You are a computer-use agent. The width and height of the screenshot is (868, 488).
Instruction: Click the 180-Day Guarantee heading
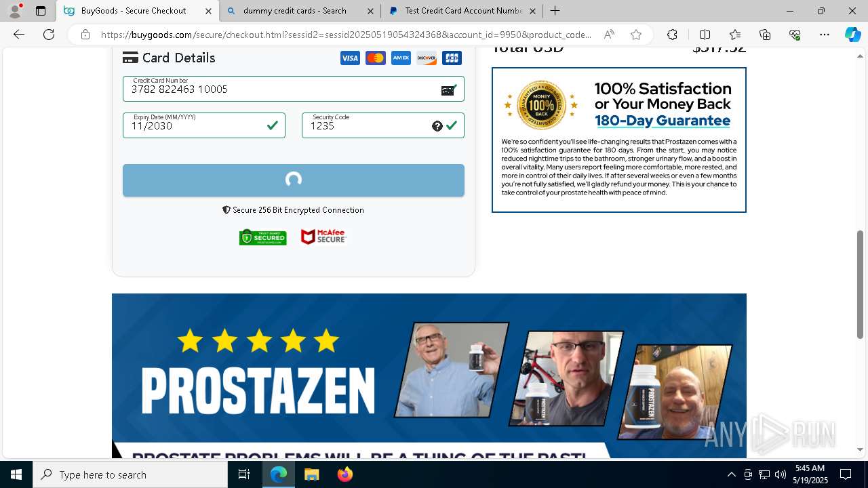coord(663,121)
